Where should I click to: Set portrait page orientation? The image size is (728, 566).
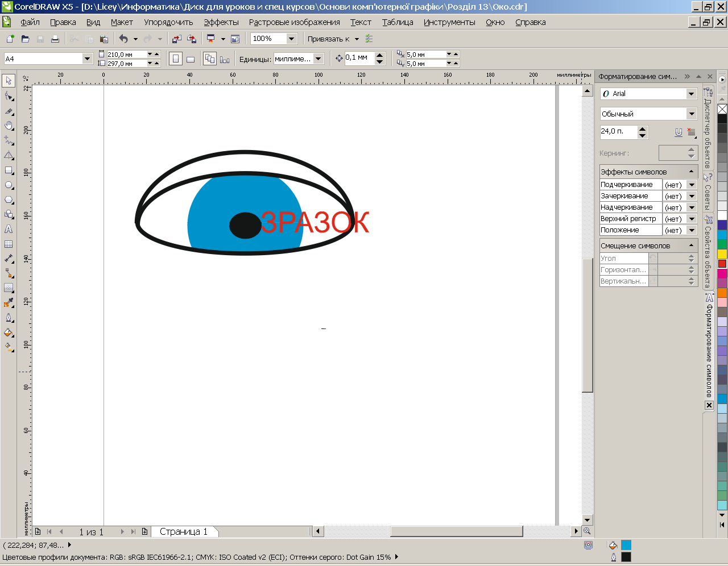tap(176, 59)
